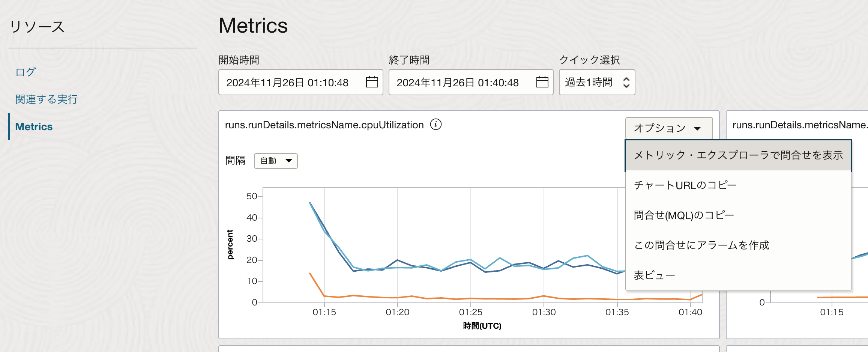Screen dimensions: 868x352
Task: Click the 終了時間 date input field
Action: click(x=471, y=82)
